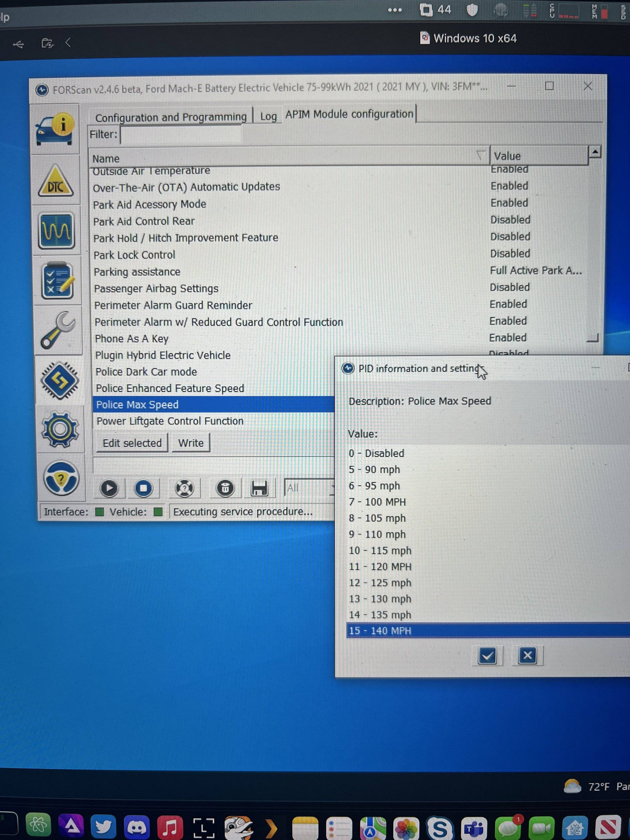Image resolution: width=630 pixels, height=840 pixels.
Task: Click the 72°F weather widget in taskbar
Action: [x=596, y=786]
